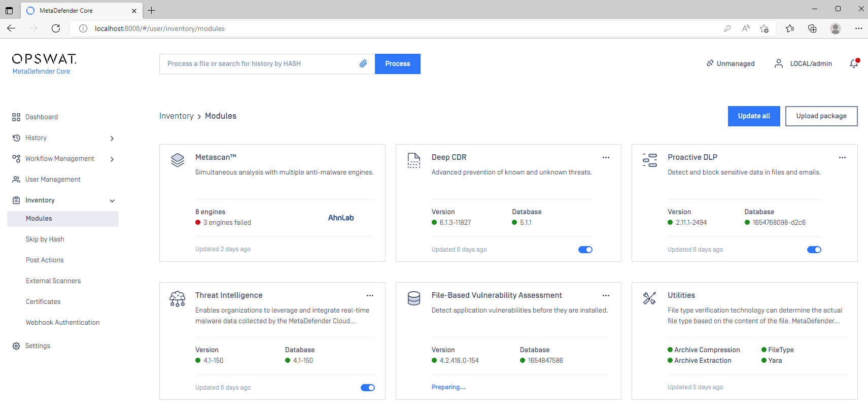Click the Dashboard grid icon in sidebar
868x411 pixels.
click(x=16, y=117)
